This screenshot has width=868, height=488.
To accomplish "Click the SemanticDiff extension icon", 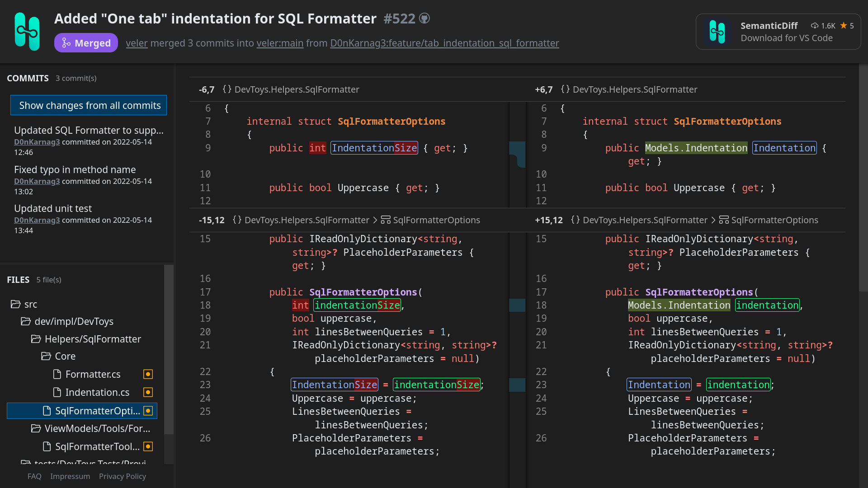I will click(x=718, y=31).
